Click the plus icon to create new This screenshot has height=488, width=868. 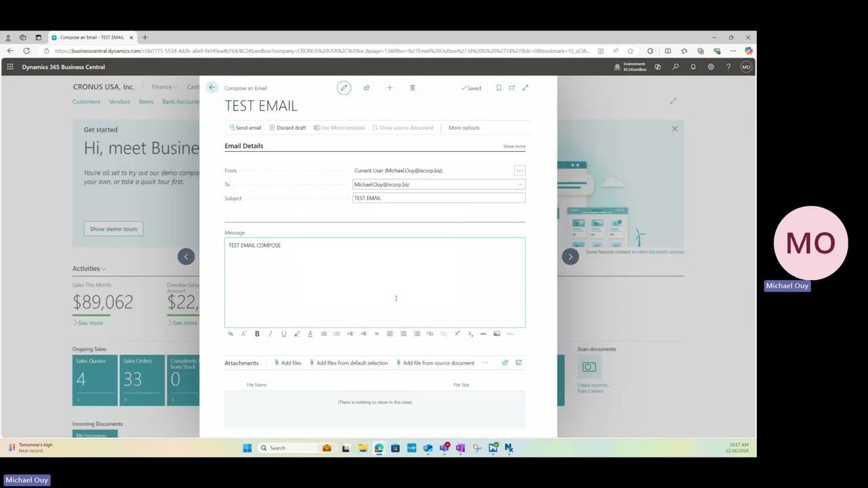389,87
